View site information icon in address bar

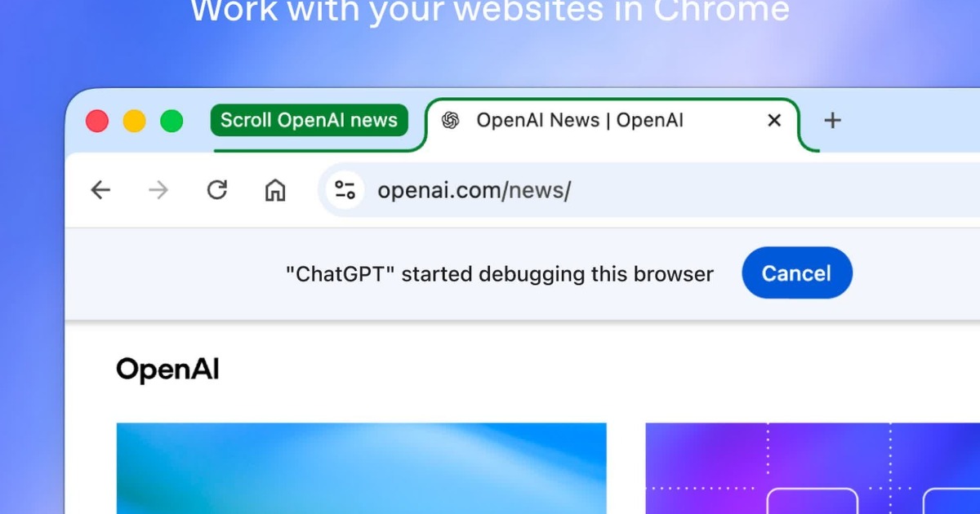click(345, 190)
